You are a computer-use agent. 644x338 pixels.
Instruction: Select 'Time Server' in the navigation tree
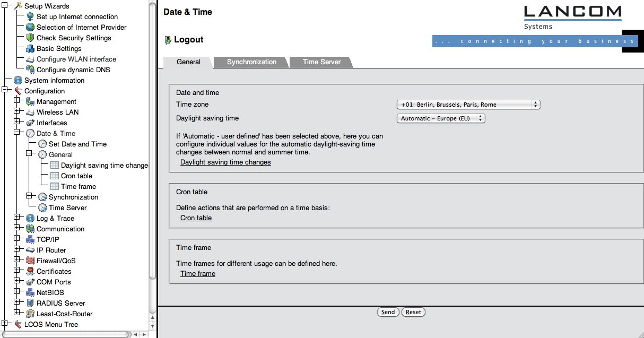tap(67, 207)
